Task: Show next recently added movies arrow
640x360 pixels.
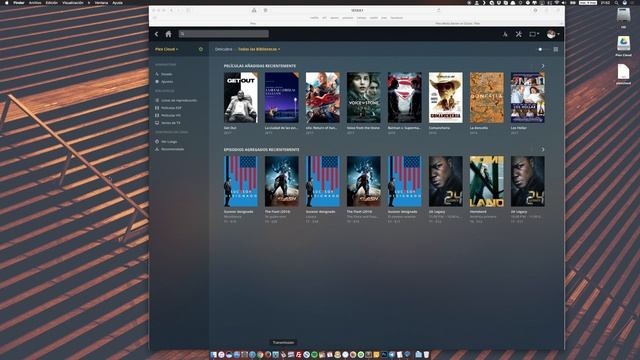Action: [542, 66]
